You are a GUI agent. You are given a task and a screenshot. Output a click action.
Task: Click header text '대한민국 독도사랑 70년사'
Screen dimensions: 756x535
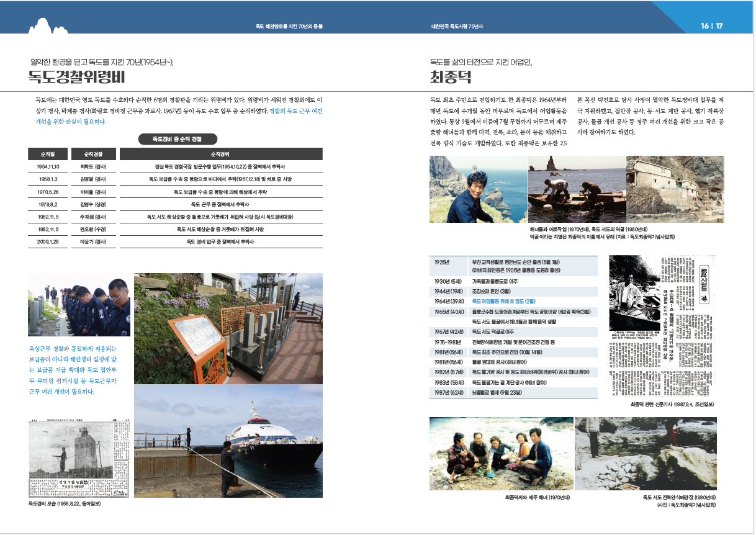pos(457,27)
